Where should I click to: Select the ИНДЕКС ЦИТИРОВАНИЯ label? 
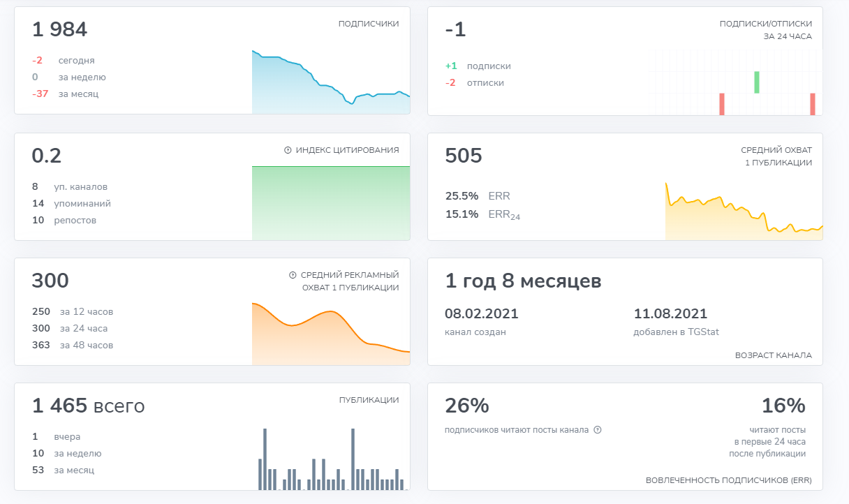(x=347, y=150)
